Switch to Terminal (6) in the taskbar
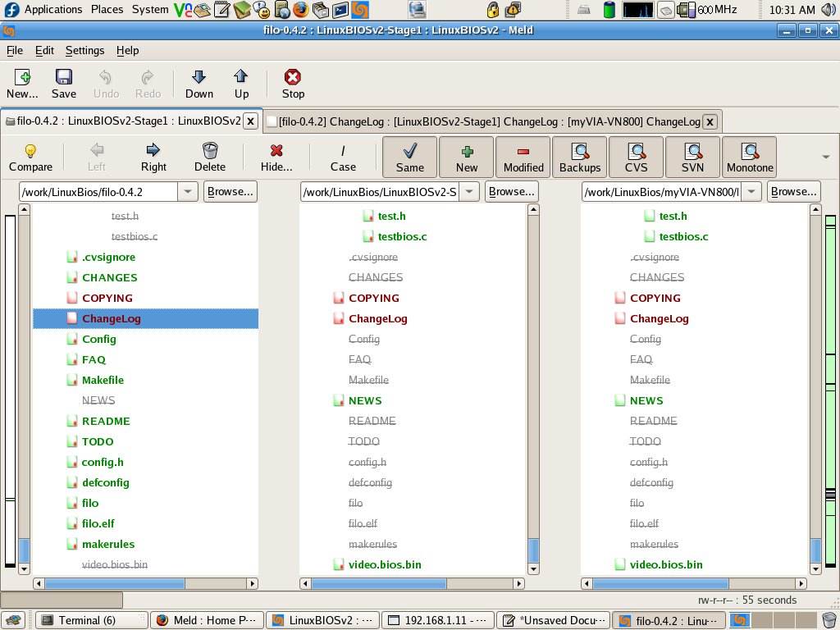The image size is (840, 630). (92, 620)
